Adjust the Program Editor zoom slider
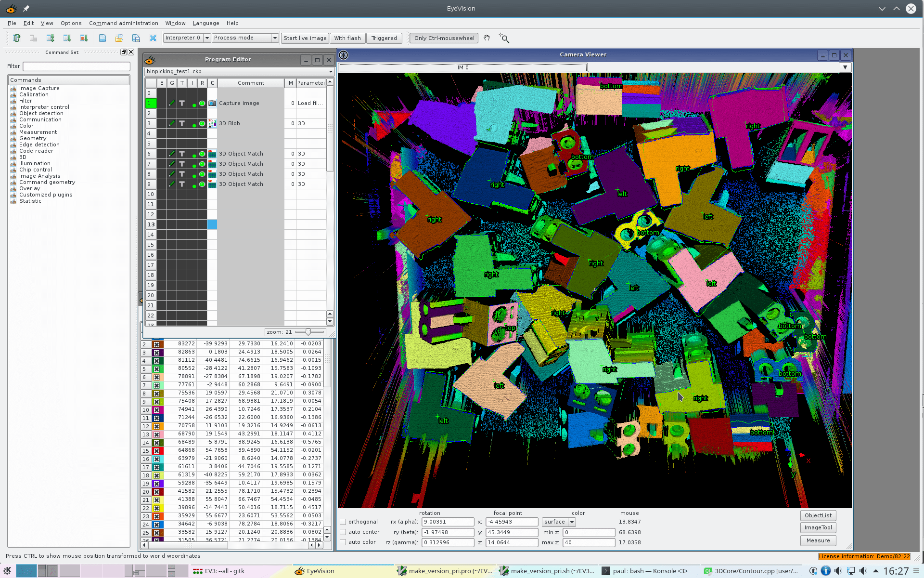The width and height of the screenshot is (924, 578). click(x=308, y=332)
